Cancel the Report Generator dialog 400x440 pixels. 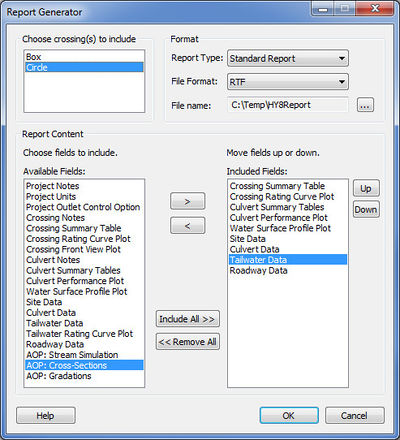(x=355, y=416)
